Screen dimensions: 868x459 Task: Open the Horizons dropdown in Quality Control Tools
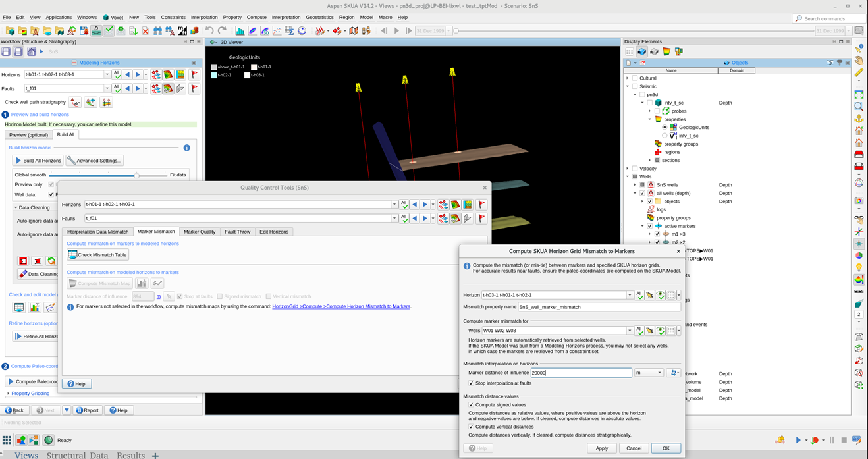(394, 204)
